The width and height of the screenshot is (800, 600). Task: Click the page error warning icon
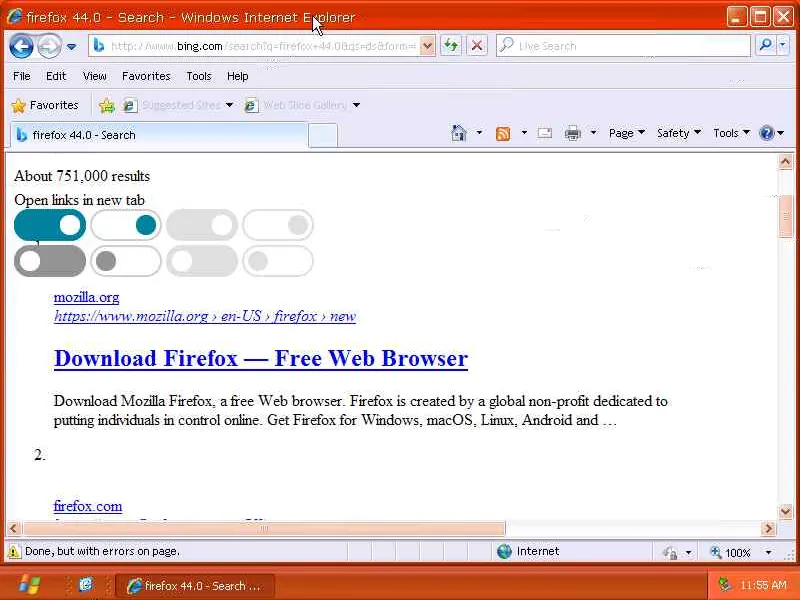tap(14, 552)
